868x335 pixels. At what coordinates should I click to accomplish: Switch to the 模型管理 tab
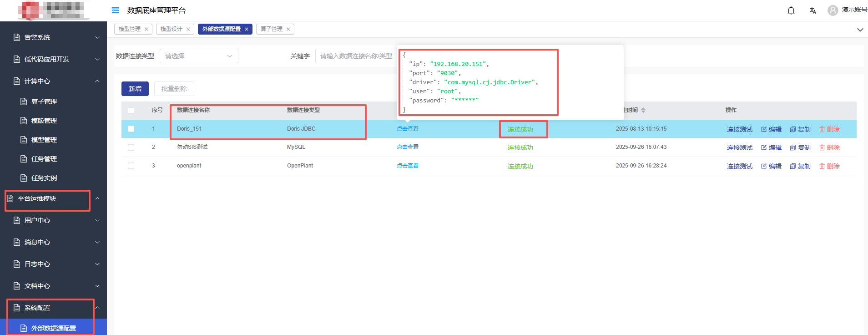pos(130,29)
